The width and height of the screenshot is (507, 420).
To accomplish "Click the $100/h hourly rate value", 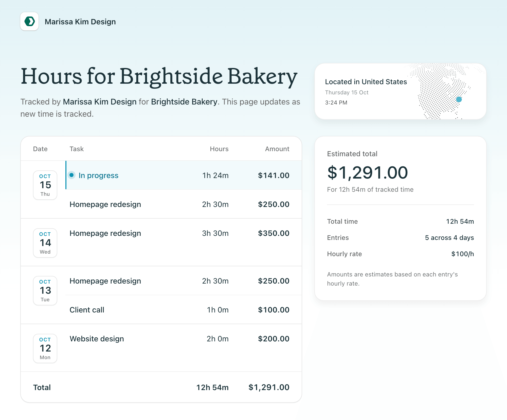I will (x=462, y=254).
